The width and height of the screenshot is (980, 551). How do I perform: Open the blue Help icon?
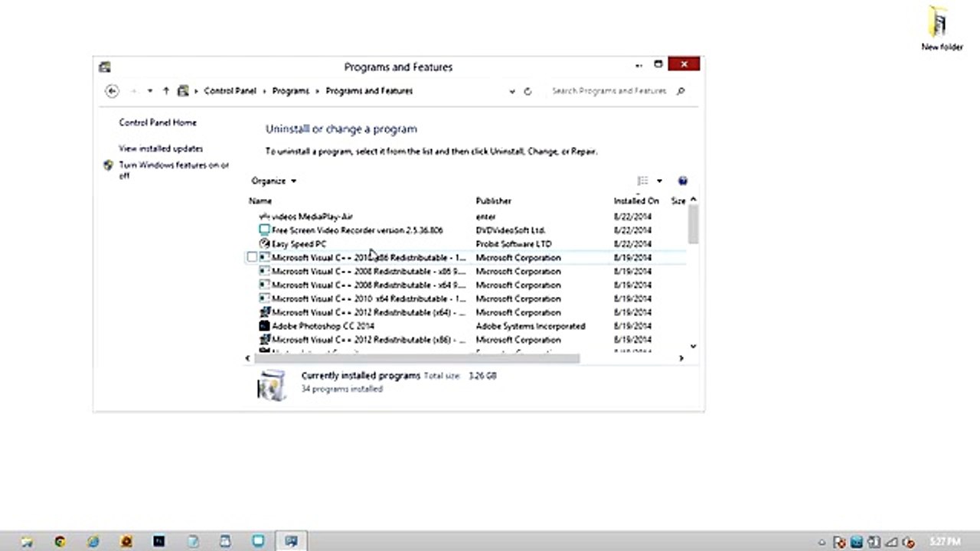tap(683, 181)
